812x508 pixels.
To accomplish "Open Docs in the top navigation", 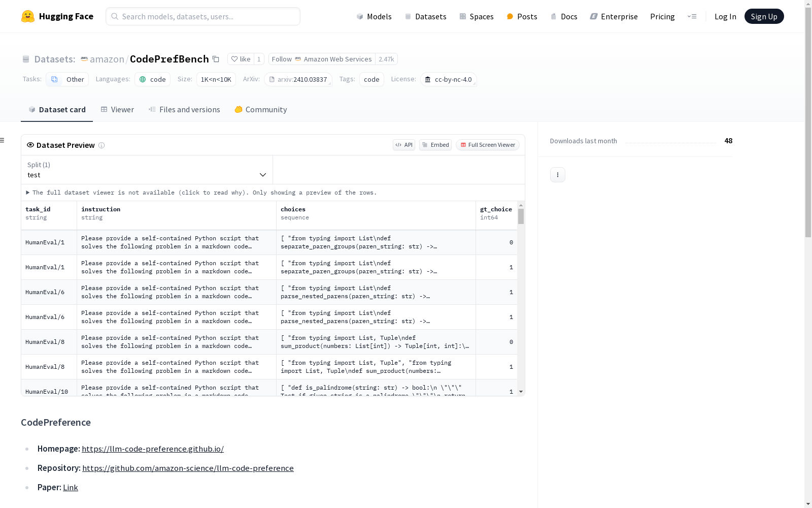I will (x=564, y=16).
